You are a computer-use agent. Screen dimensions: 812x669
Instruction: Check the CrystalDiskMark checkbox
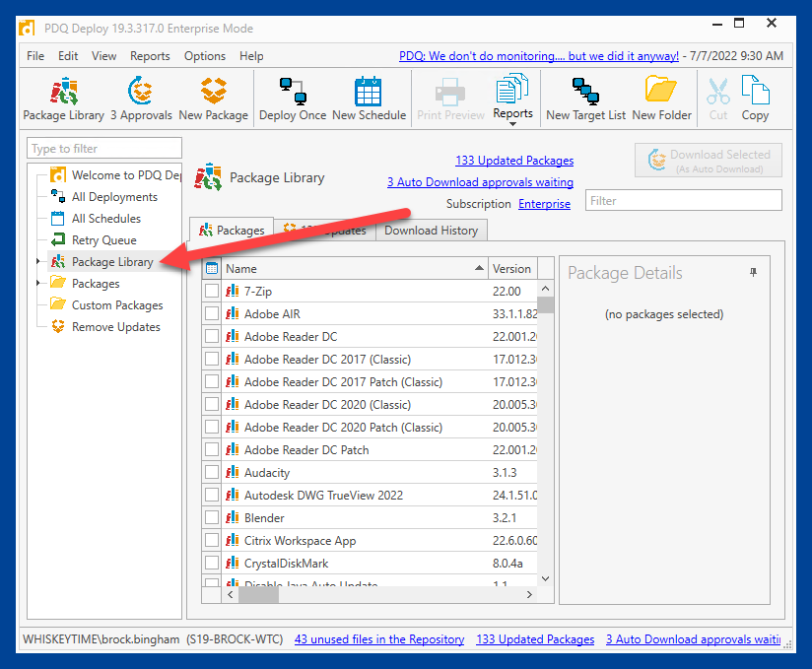pyautogui.click(x=211, y=564)
